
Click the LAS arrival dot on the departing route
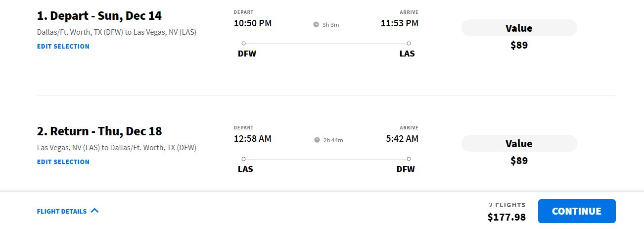[x=409, y=44]
